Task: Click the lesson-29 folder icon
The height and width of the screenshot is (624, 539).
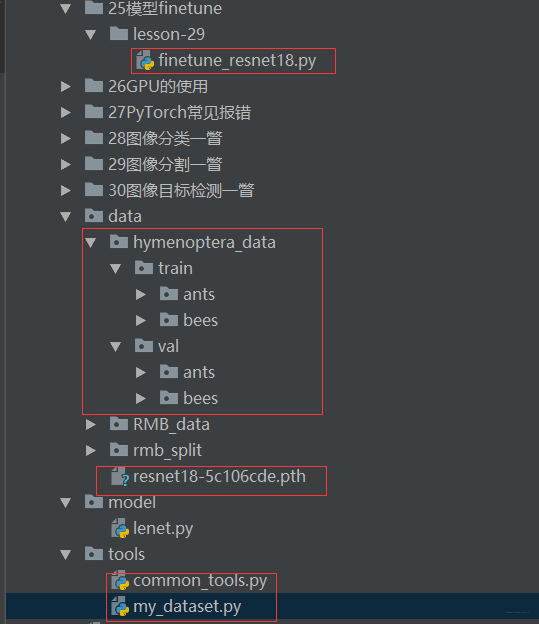Action: point(119,34)
